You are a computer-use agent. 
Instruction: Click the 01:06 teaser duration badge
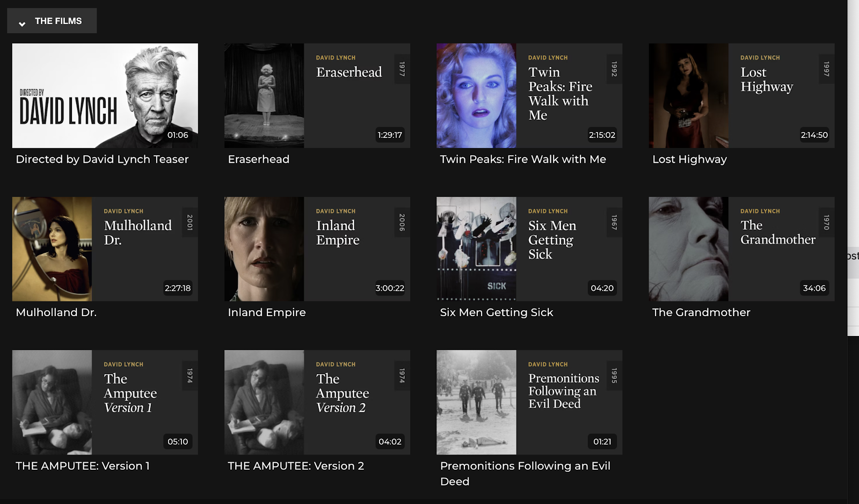[x=178, y=135]
